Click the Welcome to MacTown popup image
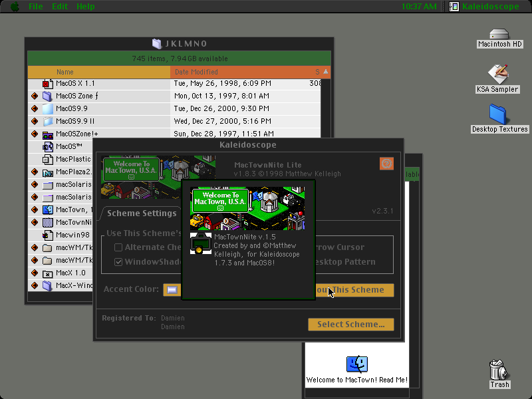 pos(247,208)
